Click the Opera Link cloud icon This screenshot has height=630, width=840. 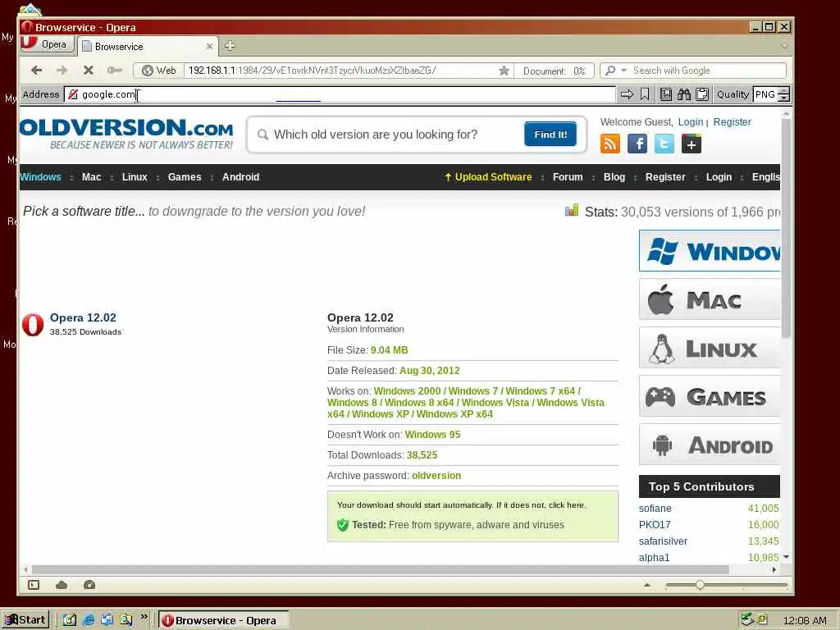click(62, 585)
